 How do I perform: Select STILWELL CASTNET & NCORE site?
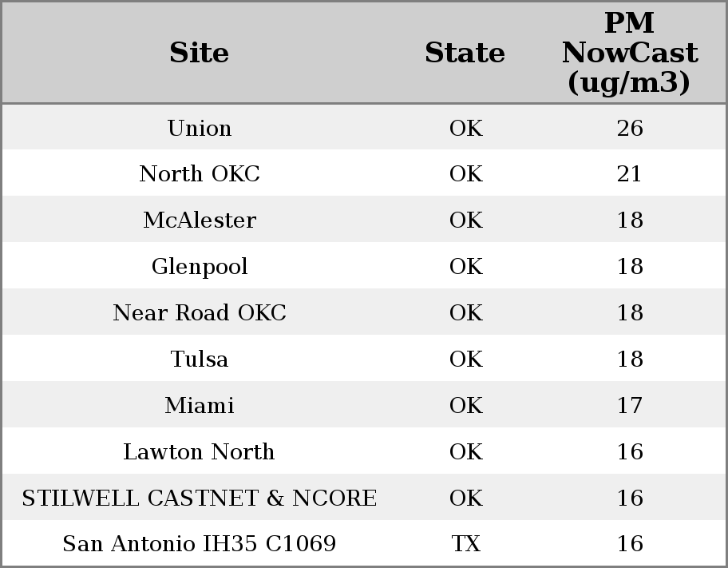pos(200,498)
